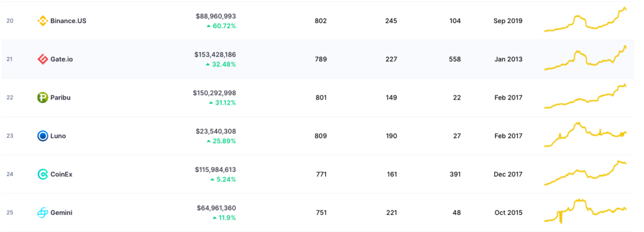Open the Paribu exchange page
This screenshot has width=644, height=232.
coord(60,97)
